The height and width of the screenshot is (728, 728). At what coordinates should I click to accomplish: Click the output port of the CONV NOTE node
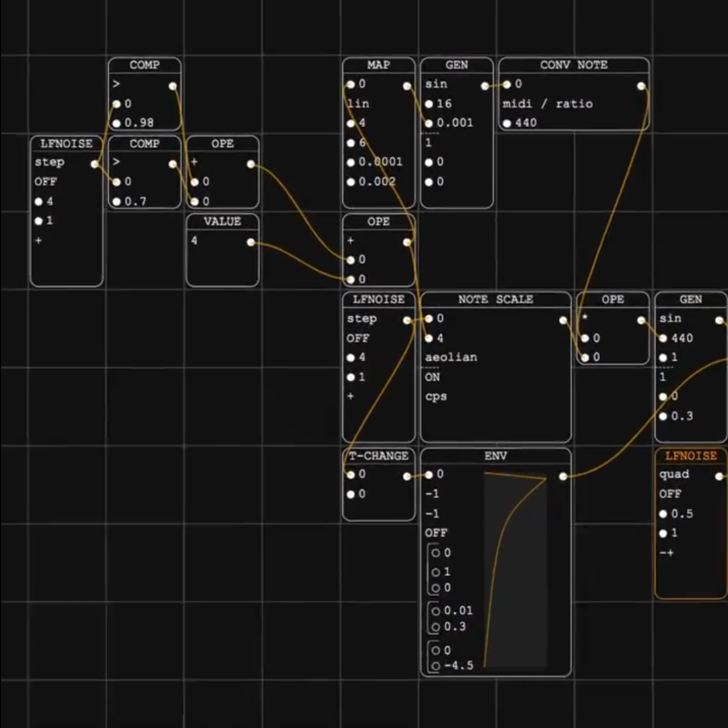pos(641,86)
